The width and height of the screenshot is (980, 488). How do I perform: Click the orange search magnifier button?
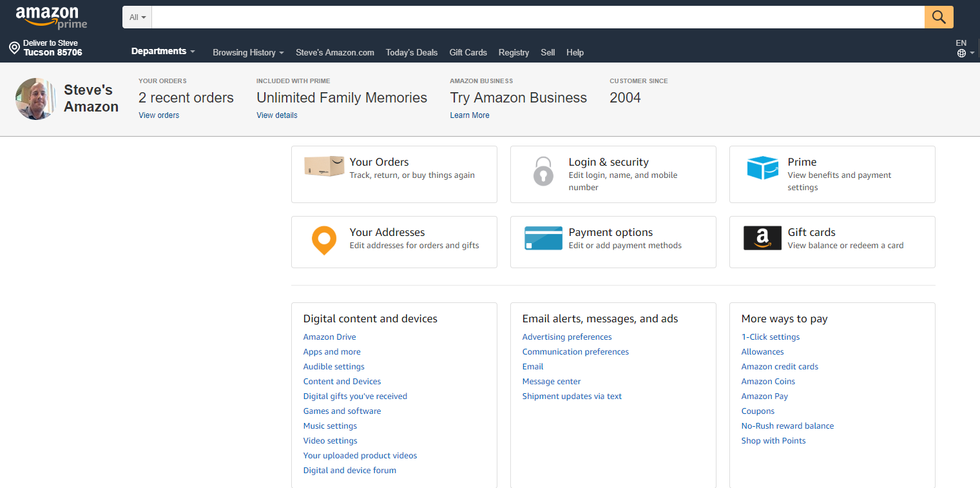(939, 17)
